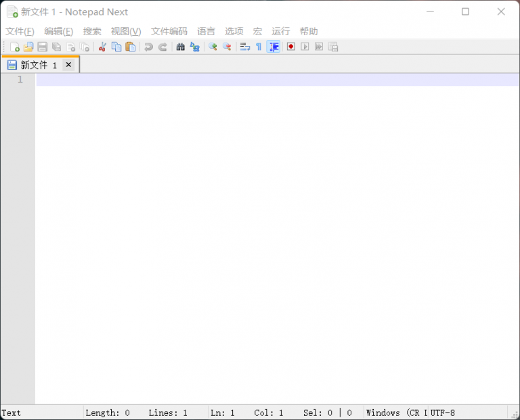Screen dimensions: 520x420
Task: Expand the 视图(V) menu
Action: (x=126, y=31)
